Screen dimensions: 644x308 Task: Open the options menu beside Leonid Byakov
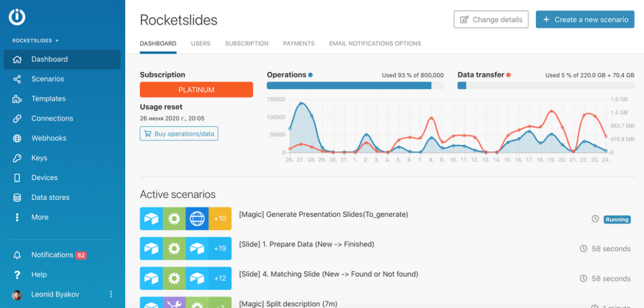click(111, 294)
